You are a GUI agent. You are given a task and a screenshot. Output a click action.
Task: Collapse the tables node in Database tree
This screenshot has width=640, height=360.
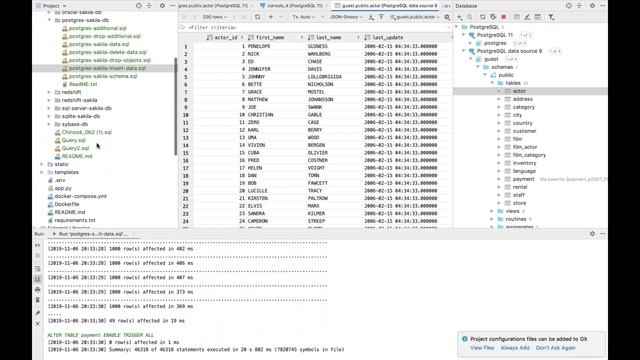pyautogui.click(x=492, y=83)
